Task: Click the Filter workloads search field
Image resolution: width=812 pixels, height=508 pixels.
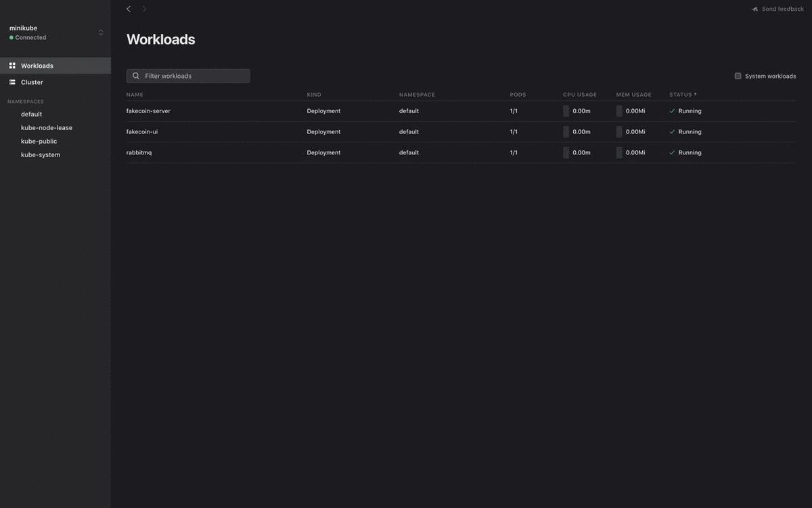Action: (188, 76)
